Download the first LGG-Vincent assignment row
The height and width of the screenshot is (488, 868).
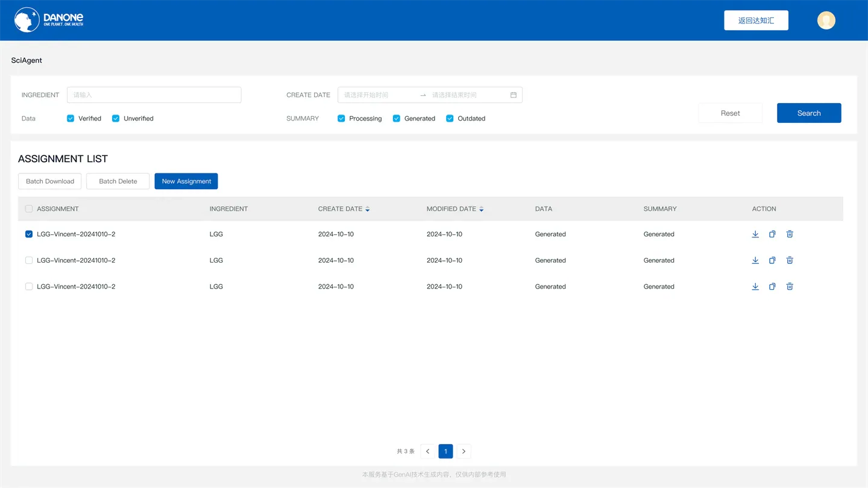[x=755, y=234]
